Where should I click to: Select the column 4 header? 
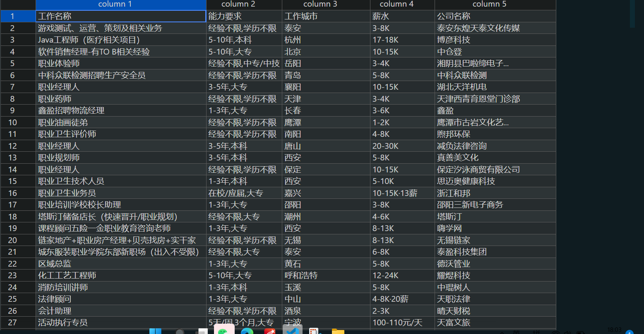(x=402, y=5)
